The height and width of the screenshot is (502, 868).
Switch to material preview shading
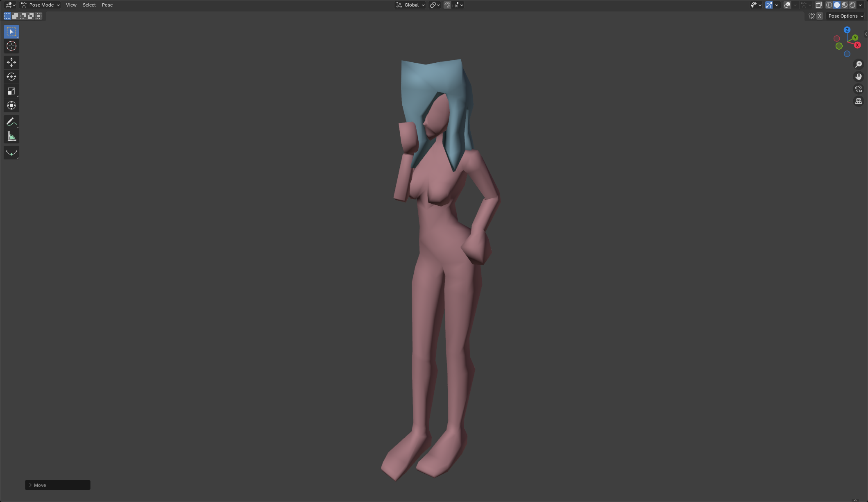[845, 5]
